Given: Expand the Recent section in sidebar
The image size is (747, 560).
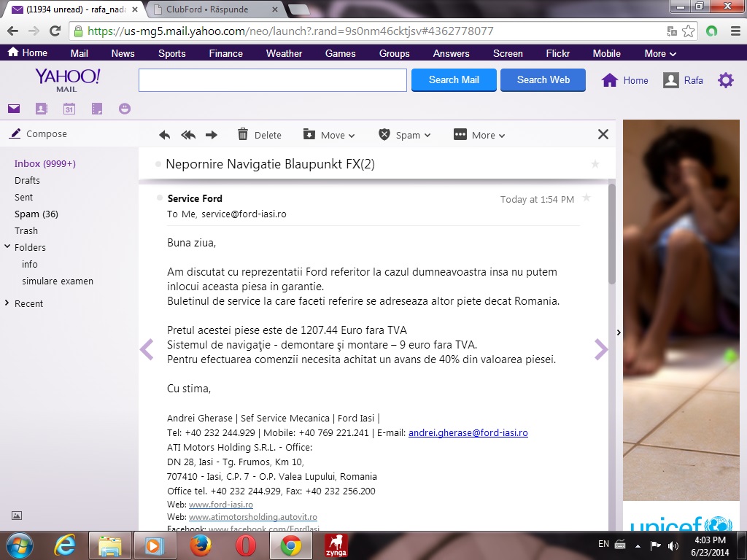Looking at the screenshot, I should tap(8, 303).
